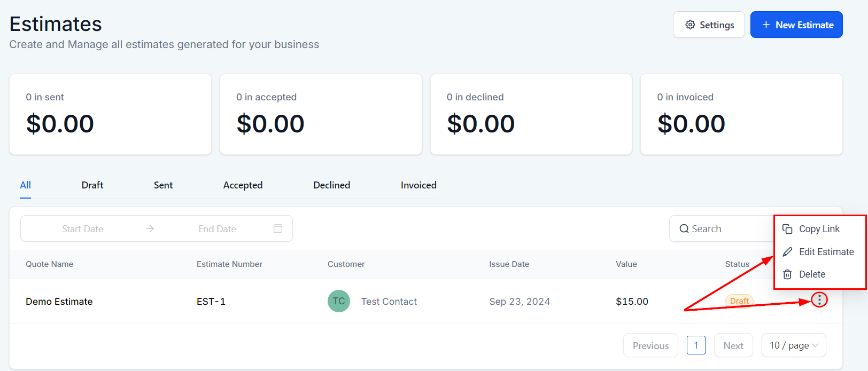Click the Start Date field

point(82,229)
